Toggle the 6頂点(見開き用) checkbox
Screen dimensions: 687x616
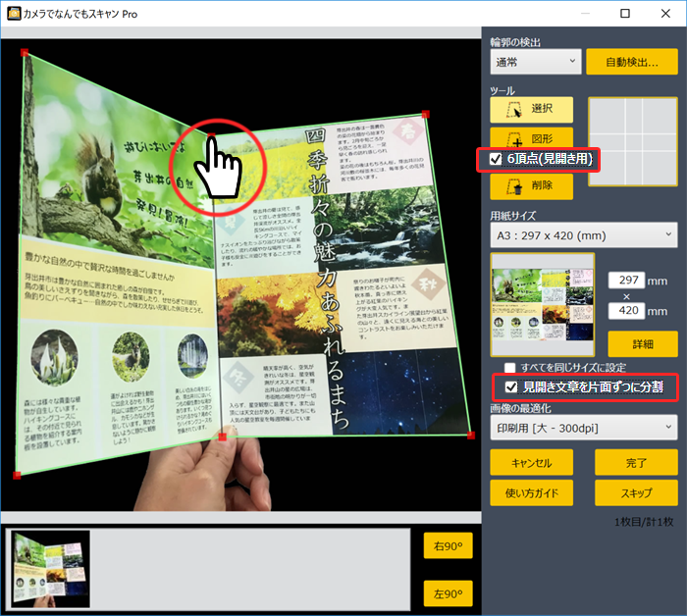tap(496, 159)
